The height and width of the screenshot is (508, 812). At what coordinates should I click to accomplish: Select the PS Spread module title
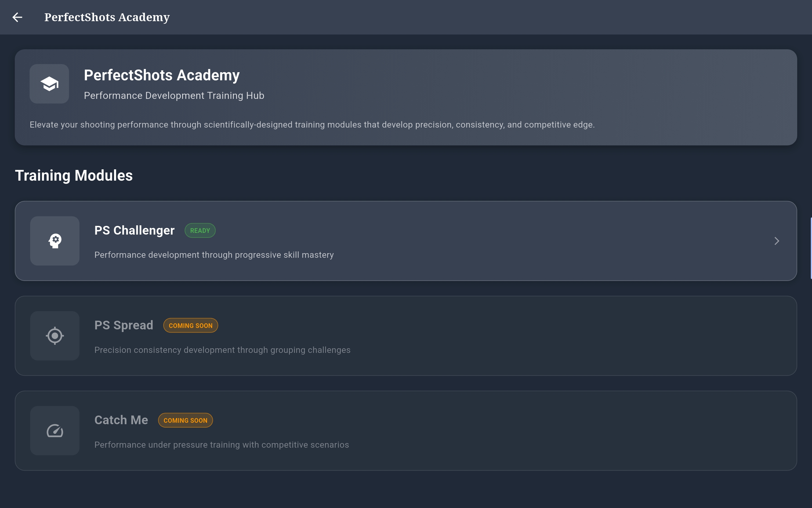coord(124,325)
